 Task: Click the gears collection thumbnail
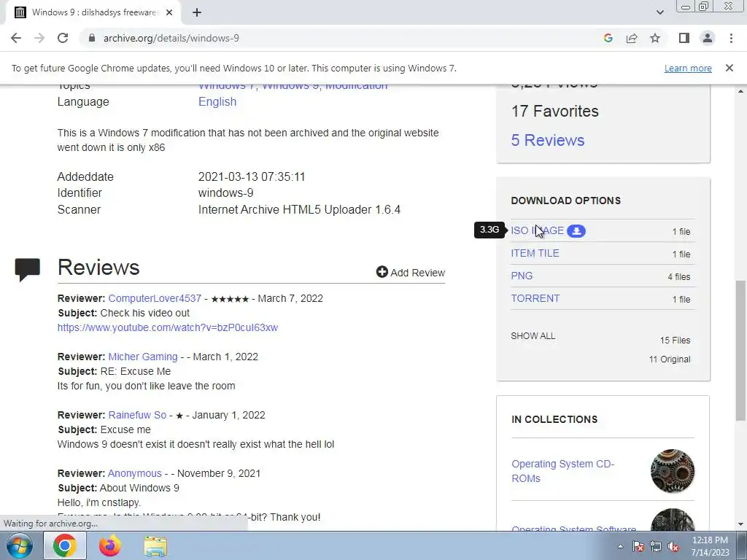click(672, 471)
